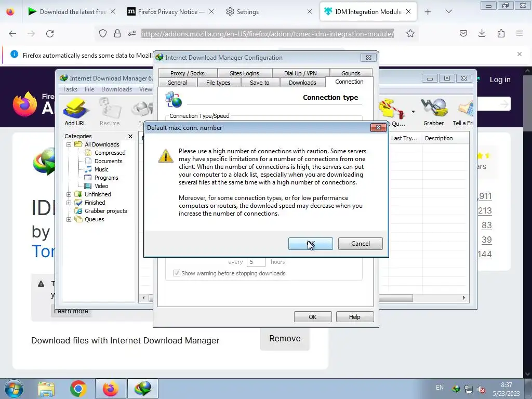The image size is (532, 399).
Task: Click the site padlock icon
Action: point(117,33)
